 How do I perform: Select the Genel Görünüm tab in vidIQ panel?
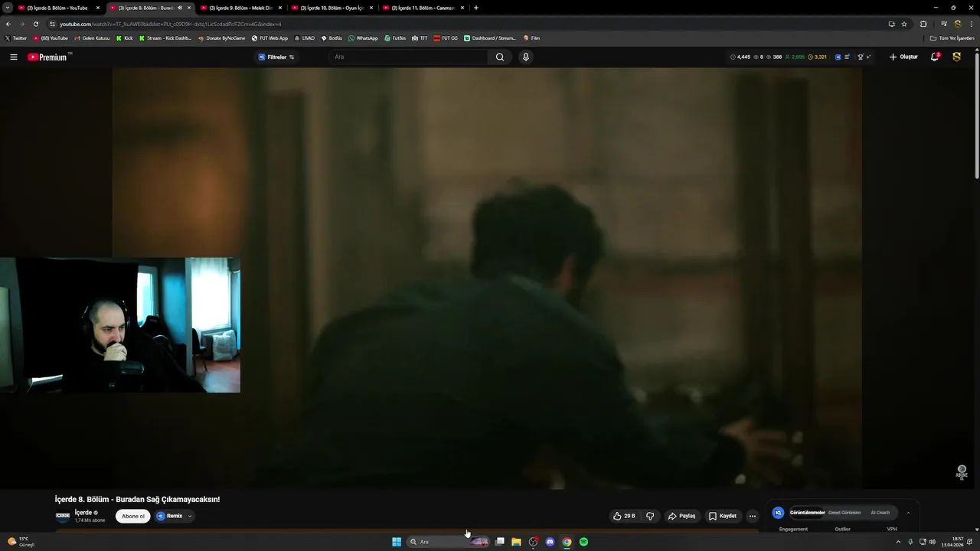pyautogui.click(x=844, y=513)
